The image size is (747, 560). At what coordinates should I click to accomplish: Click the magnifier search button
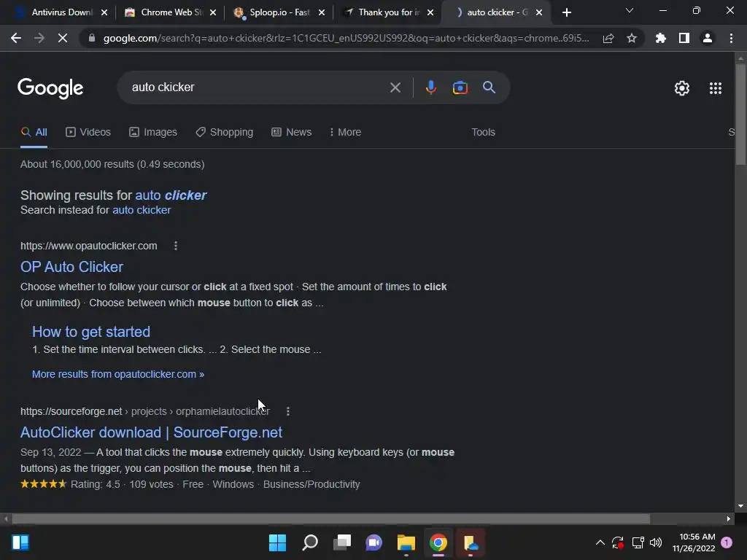click(x=489, y=87)
